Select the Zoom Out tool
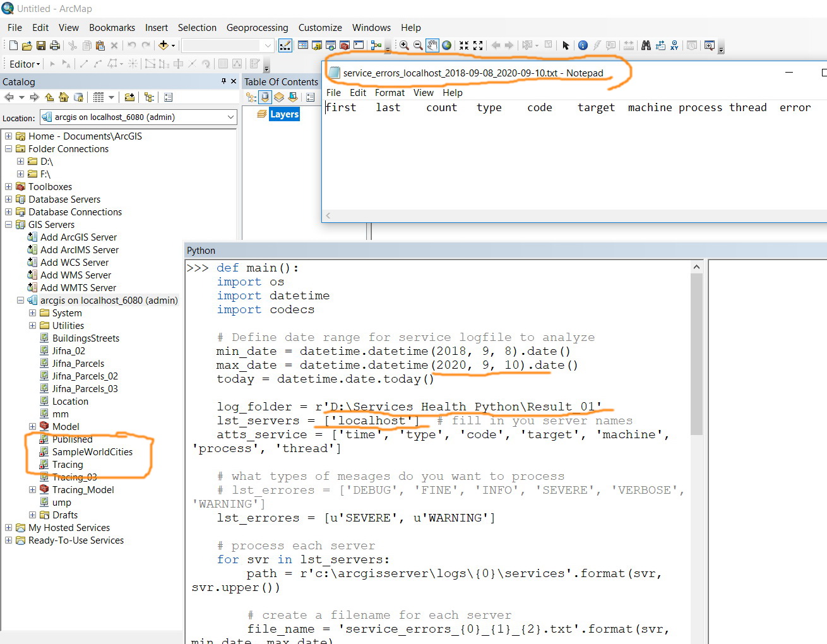Image resolution: width=827 pixels, height=644 pixels. tap(418, 45)
